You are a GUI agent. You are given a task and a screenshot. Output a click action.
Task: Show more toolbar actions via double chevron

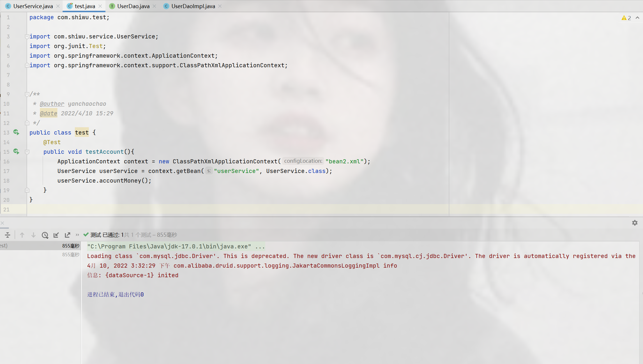point(77,235)
